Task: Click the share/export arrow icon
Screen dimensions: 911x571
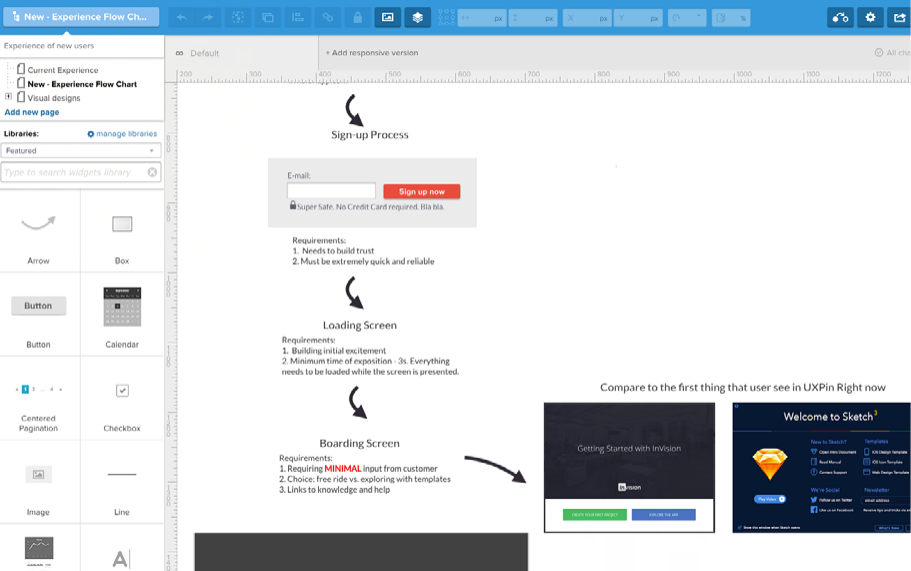Action: coord(899,17)
